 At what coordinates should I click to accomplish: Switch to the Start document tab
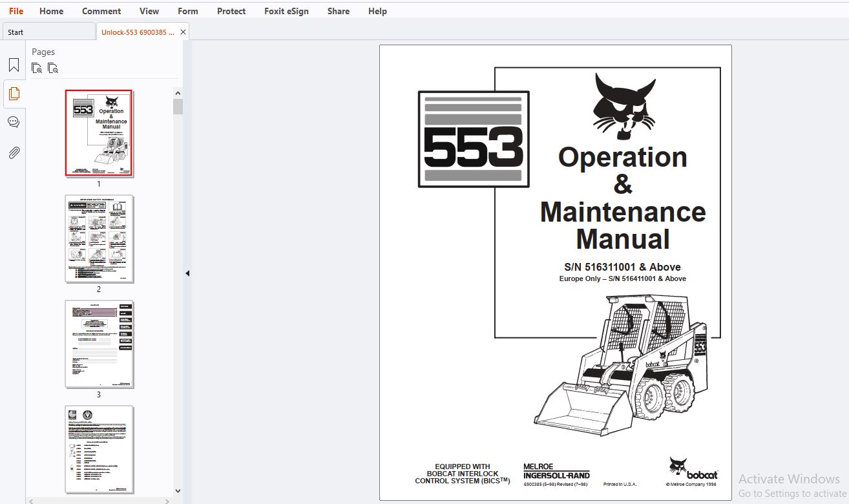pyautogui.click(x=48, y=32)
